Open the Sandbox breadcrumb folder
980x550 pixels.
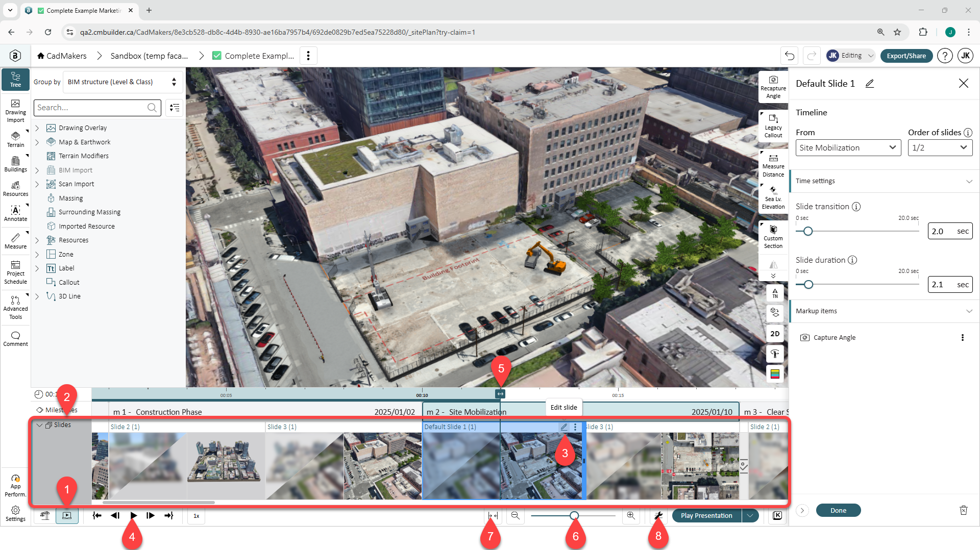pyautogui.click(x=149, y=56)
